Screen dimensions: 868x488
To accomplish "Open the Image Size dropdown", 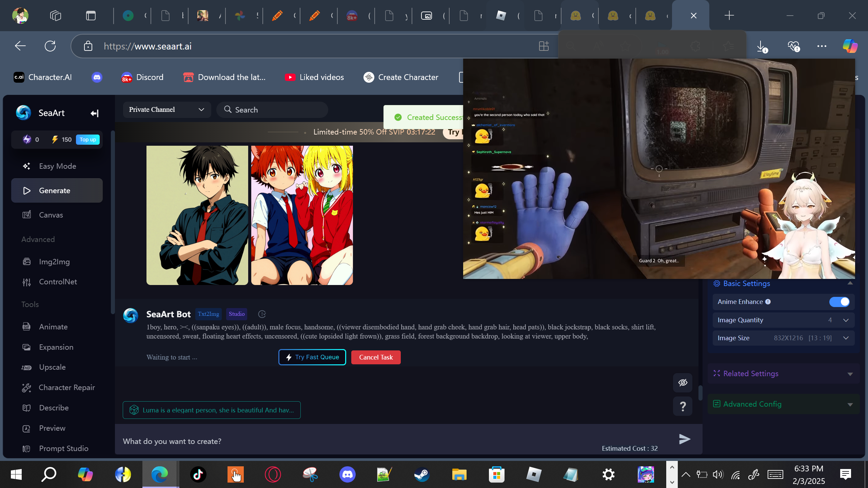I will pos(783,338).
